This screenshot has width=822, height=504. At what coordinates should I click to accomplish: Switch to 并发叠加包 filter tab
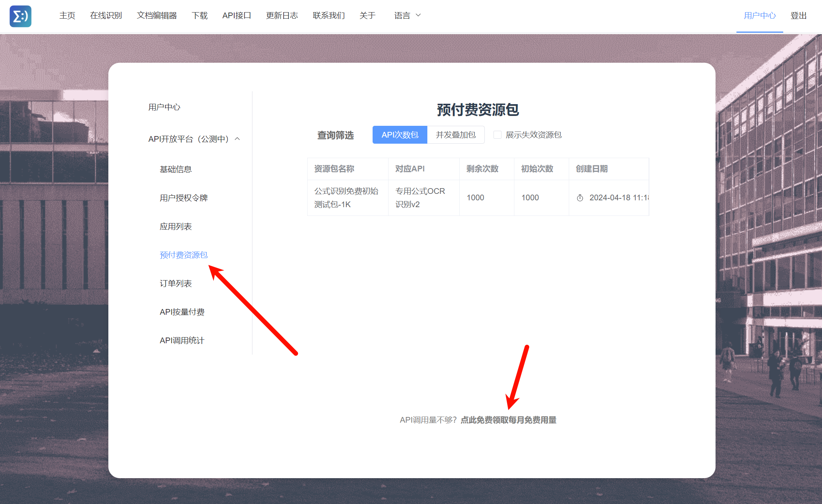tap(455, 135)
